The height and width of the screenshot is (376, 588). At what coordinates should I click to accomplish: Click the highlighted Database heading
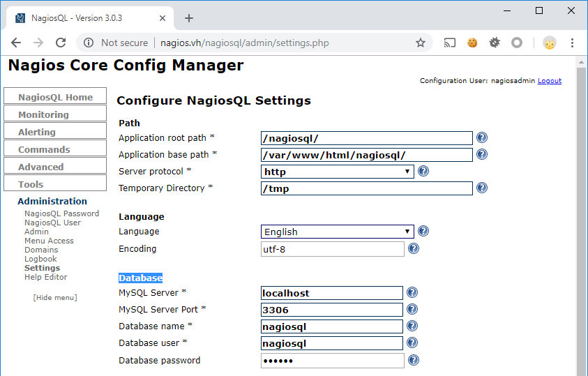pyautogui.click(x=141, y=278)
